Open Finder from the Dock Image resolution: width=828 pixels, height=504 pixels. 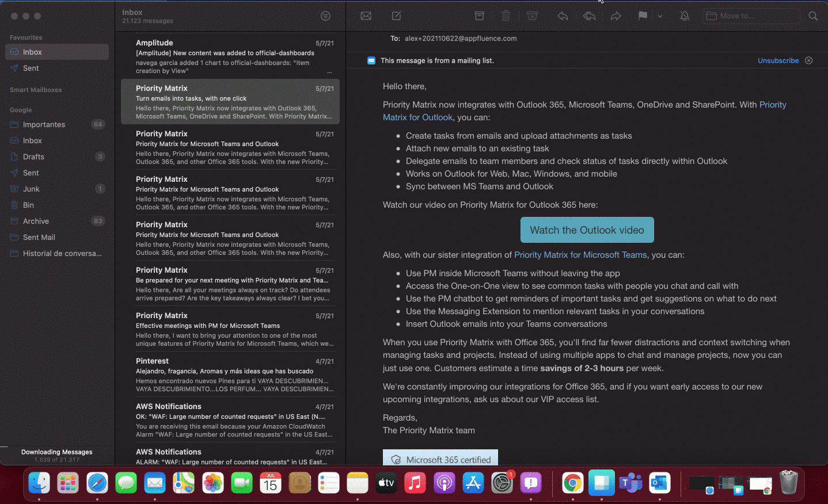pos(39,483)
